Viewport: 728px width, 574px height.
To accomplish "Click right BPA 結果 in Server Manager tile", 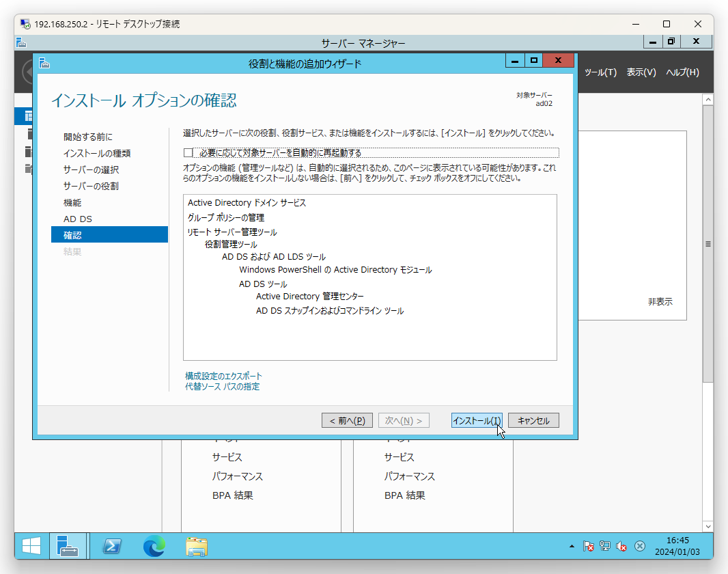I will [405, 495].
